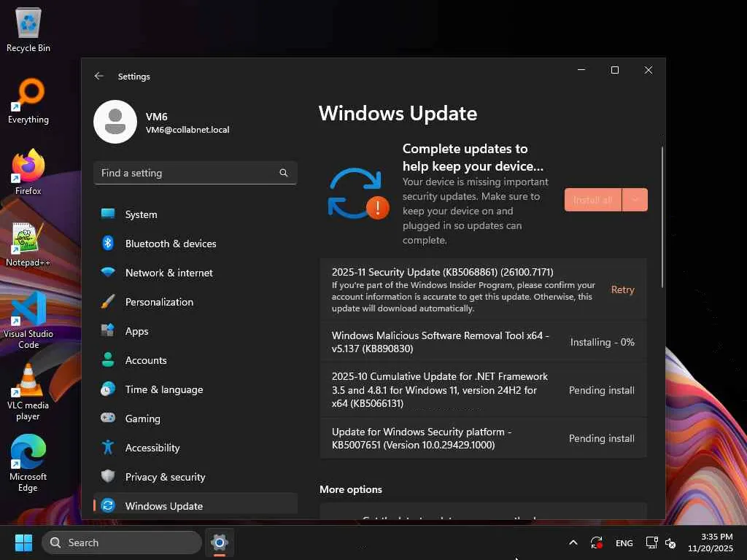
Task: Click the Windows Update page heading
Action: click(x=398, y=113)
